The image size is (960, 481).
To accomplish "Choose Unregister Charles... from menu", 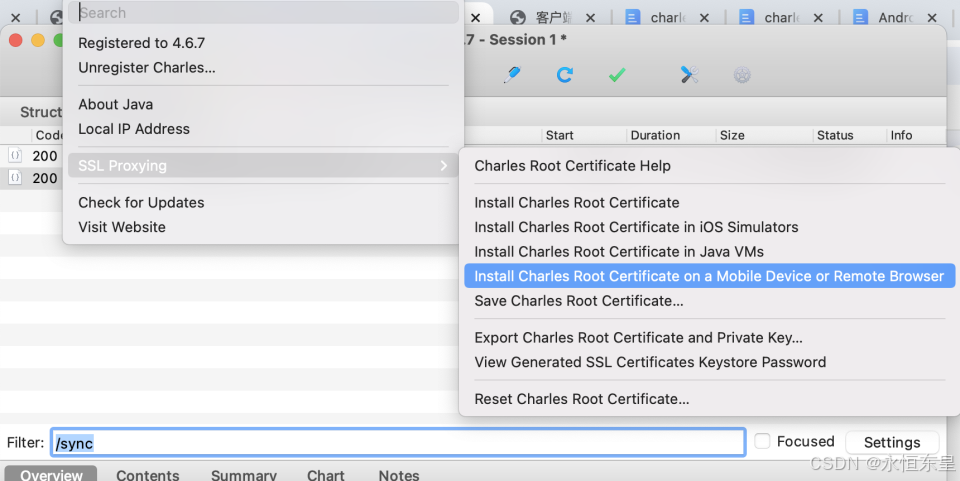I will (x=147, y=67).
